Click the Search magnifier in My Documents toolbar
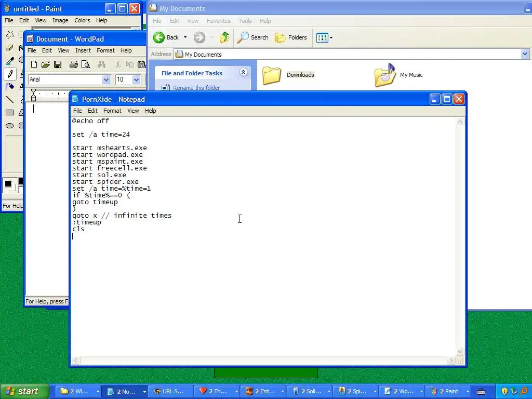The height and width of the screenshot is (399, 532). click(x=253, y=37)
